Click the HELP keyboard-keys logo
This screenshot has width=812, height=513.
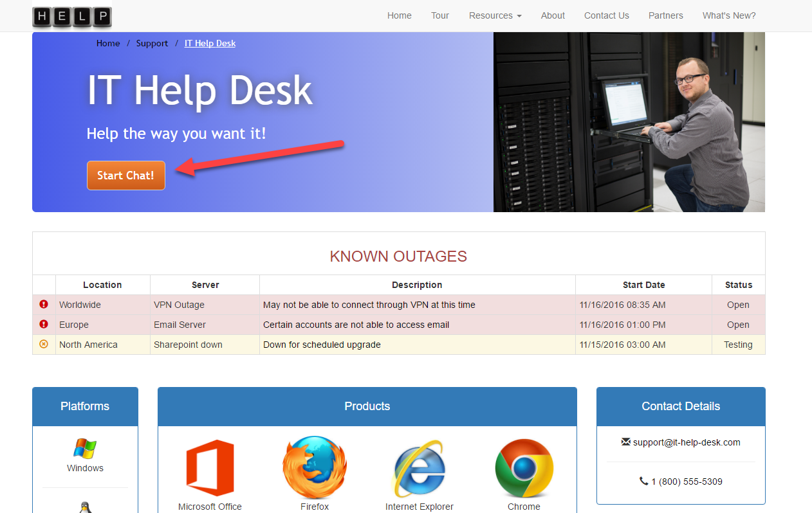coord(72,17)
